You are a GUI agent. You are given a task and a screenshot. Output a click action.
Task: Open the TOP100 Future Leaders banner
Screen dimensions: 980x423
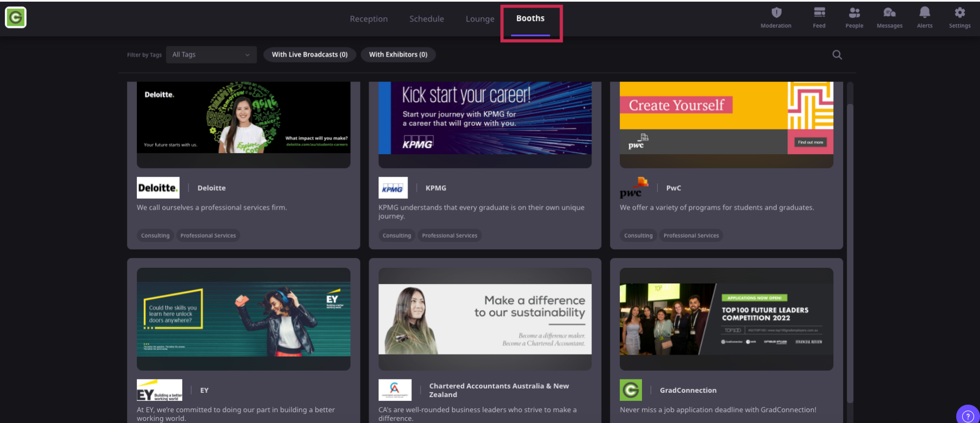[727, 319]
